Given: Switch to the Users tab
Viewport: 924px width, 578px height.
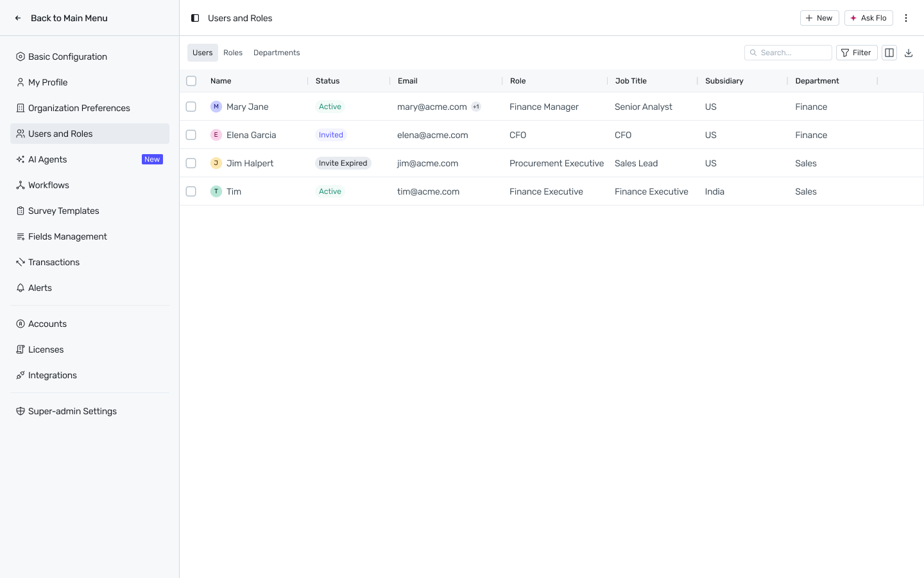Looking at the screenshot, I should click(203, 53).
